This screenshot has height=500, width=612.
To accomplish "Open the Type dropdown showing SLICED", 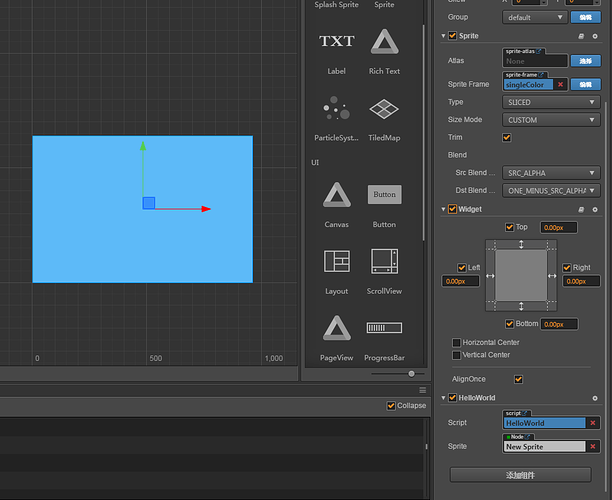I will coord(550,102).
